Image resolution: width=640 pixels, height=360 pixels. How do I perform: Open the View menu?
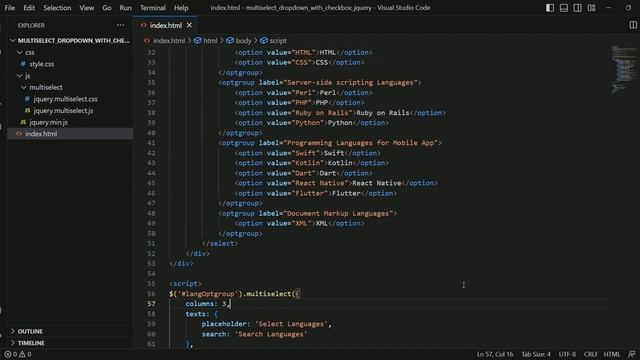coord(87,8)
